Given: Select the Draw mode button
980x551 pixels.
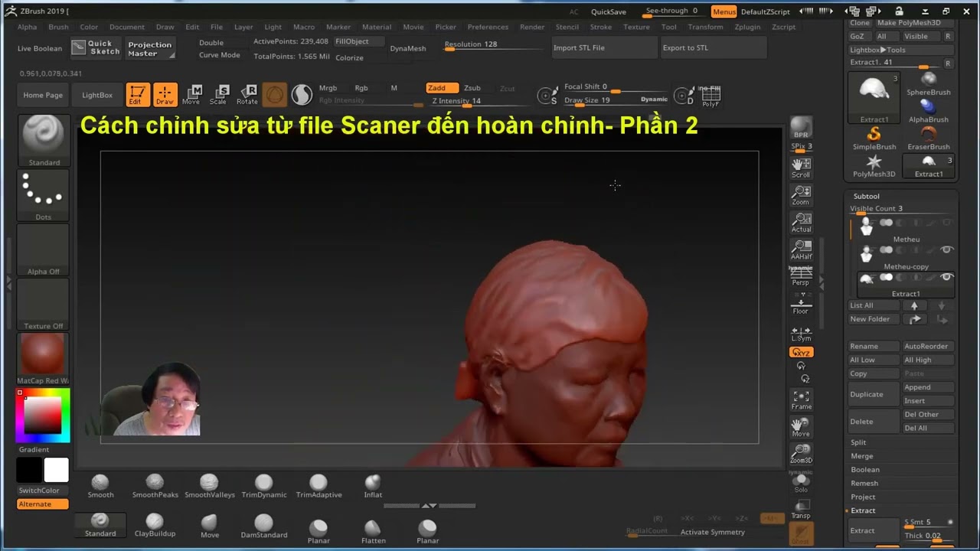Looking at the screenshot, I should 165,94.
